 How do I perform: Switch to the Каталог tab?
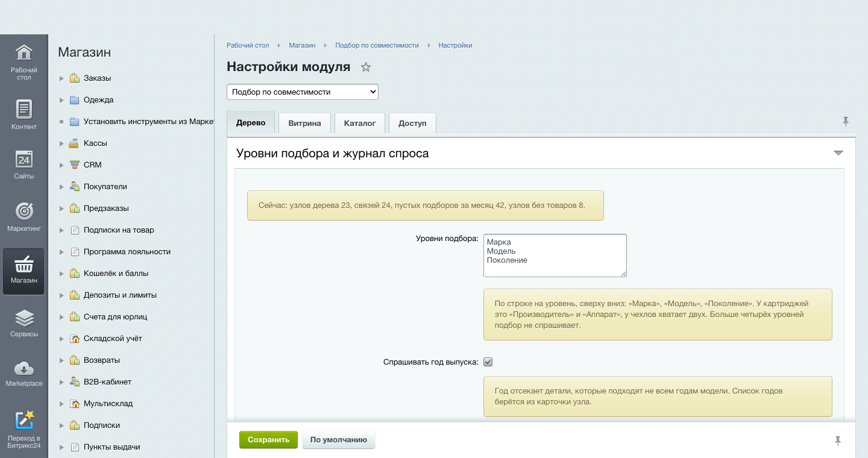360,123
